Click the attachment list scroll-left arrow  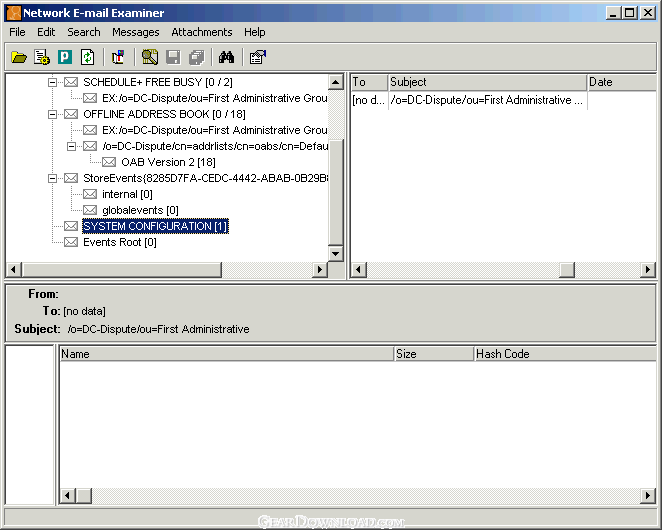[68, 495]
